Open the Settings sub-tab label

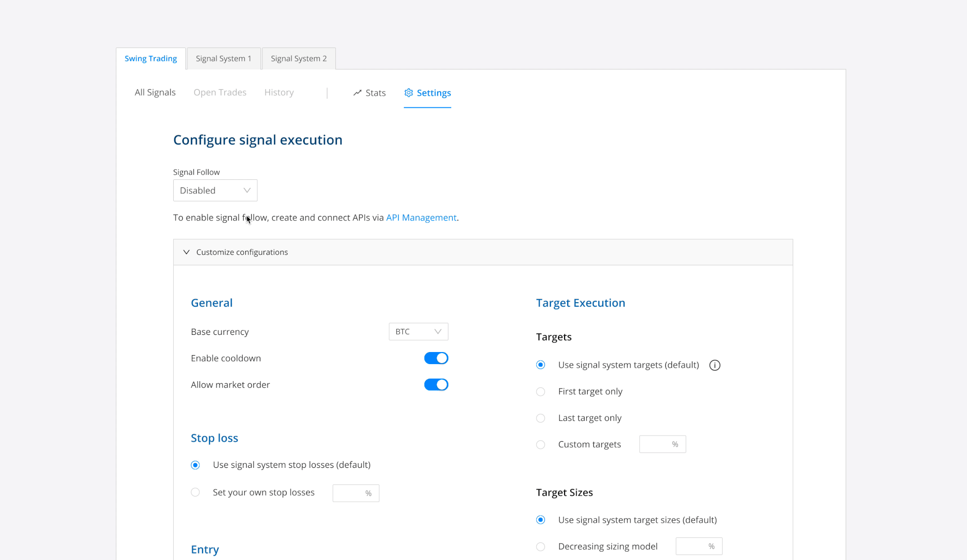coord(434,93)
